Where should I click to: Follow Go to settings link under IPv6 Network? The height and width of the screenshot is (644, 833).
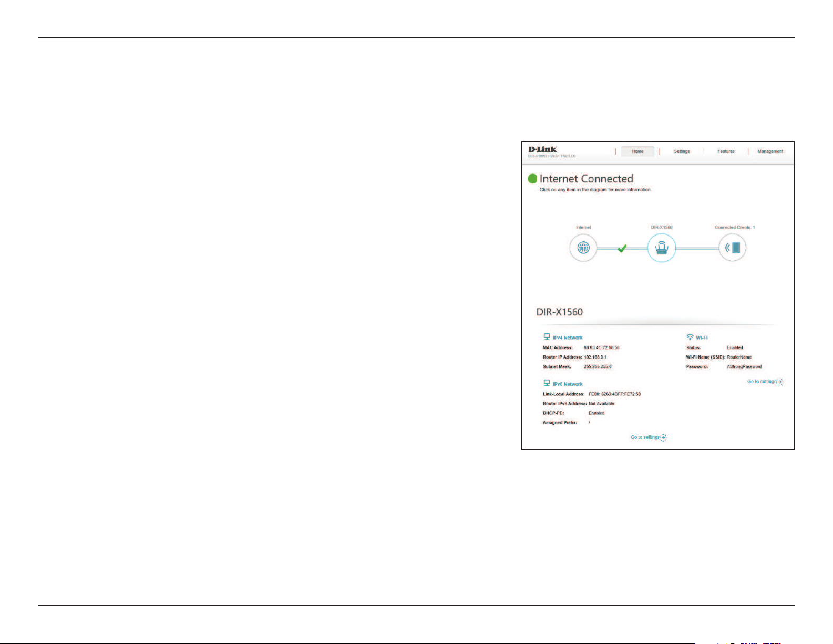pos(645,437)
